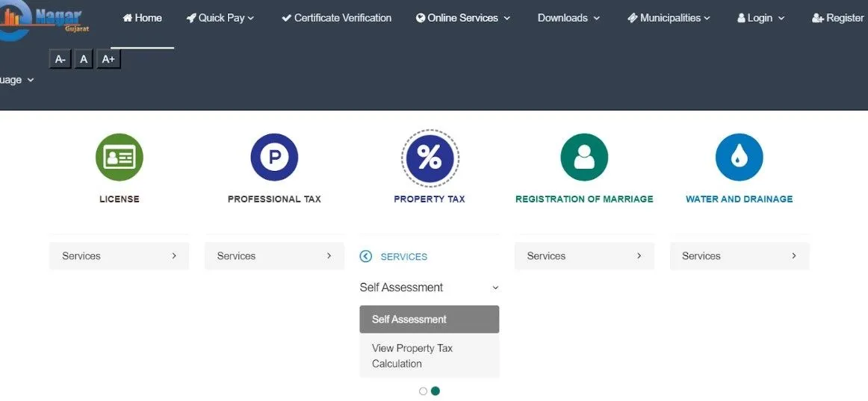Increase font size with A+ button
Viewport: 868px width, 401px height.
click(108, 59)
